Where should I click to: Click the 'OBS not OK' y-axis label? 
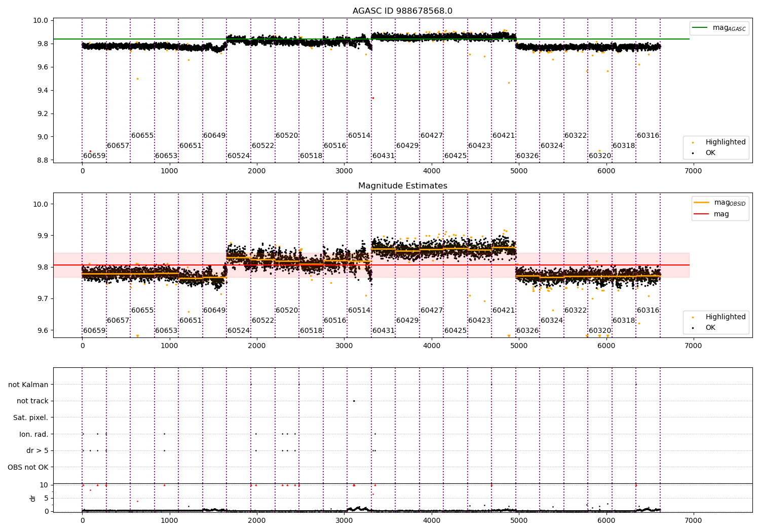tap(28, 467)
